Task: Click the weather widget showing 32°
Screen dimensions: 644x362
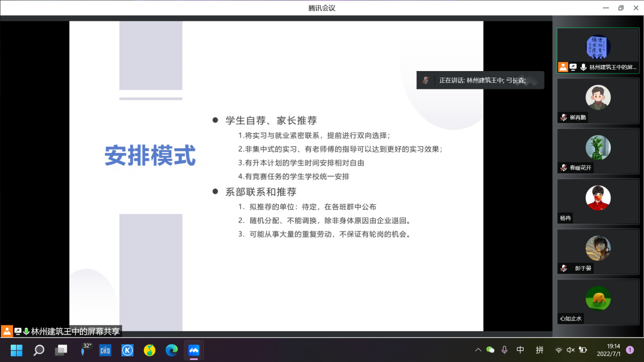Action: [x=84, y=350]
